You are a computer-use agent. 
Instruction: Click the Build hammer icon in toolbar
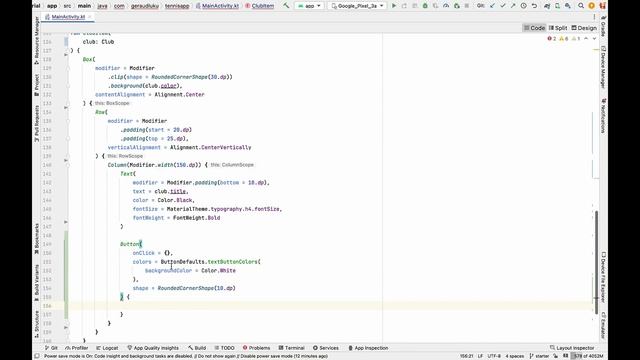[286, 6]
